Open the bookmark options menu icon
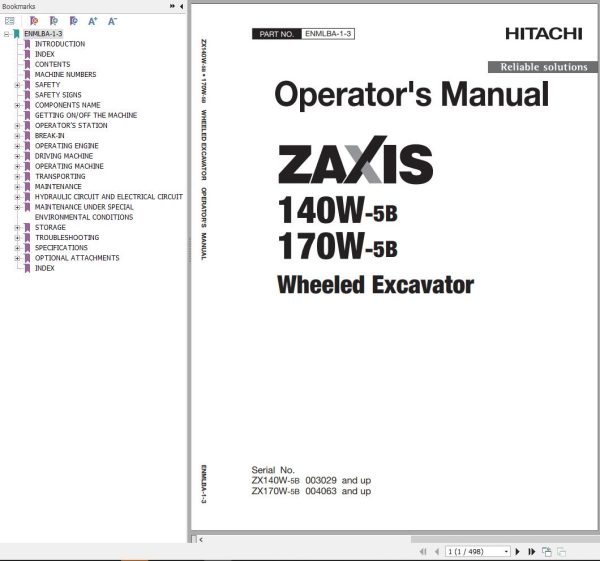 pyautogui.click(x=9, y=21)
